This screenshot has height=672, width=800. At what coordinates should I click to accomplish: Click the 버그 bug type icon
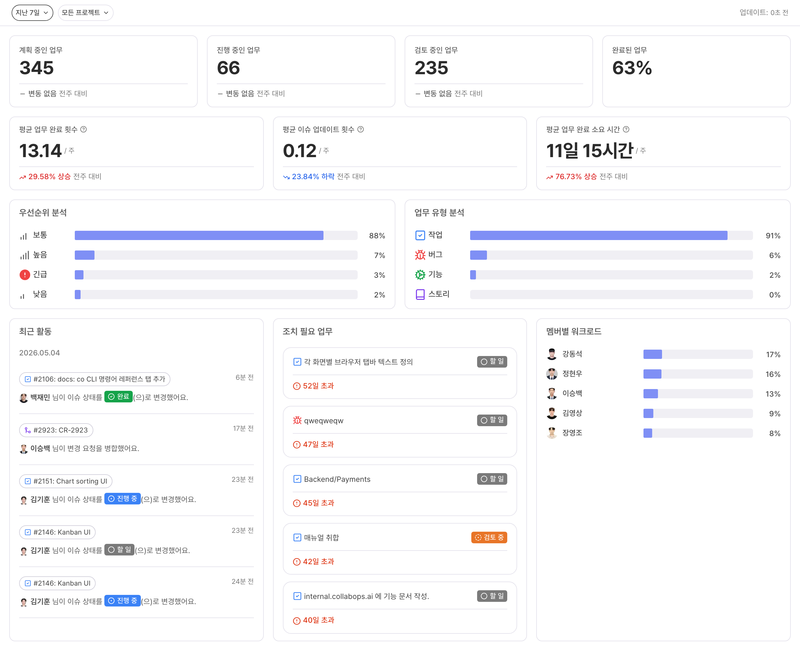420,255
